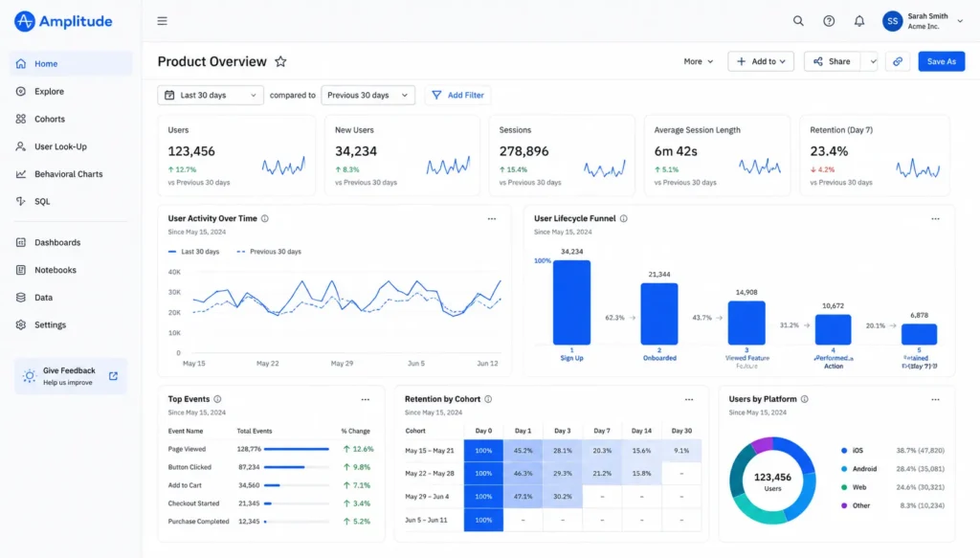980x558 pixels.
Task: Click the Save As button
Action: coord(942,61)
